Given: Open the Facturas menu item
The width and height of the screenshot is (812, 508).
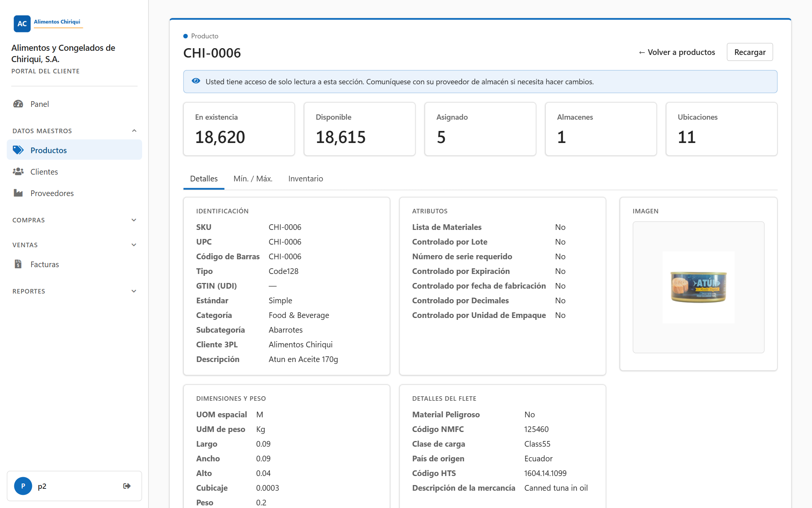Looking at the screenshot, I should pos(74,264).
